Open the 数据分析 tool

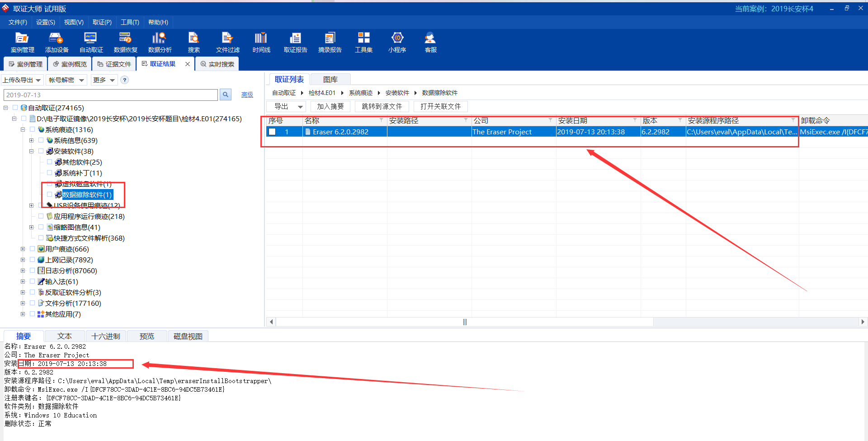(x=160, y=43)
